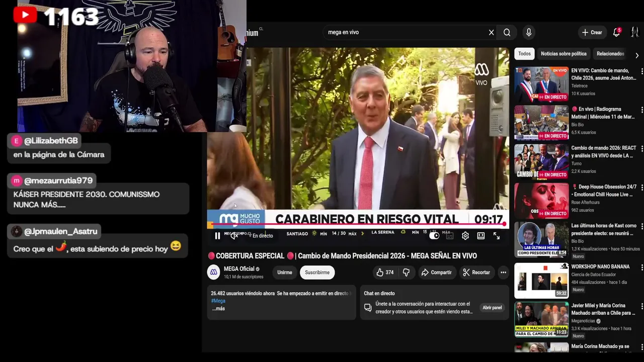The width and height of the screenshot is (644, 362).
Task: Open Bio Bio Radiograma Matinal thumbnail
Action: pyautogui.click(x=541, y=123)
